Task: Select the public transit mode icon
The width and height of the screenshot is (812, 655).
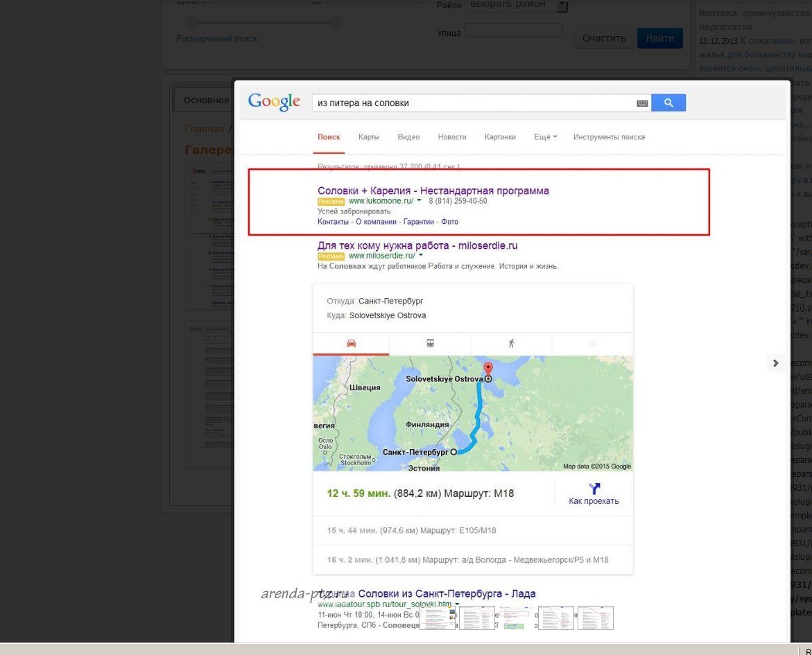Action: pos(430,343)
